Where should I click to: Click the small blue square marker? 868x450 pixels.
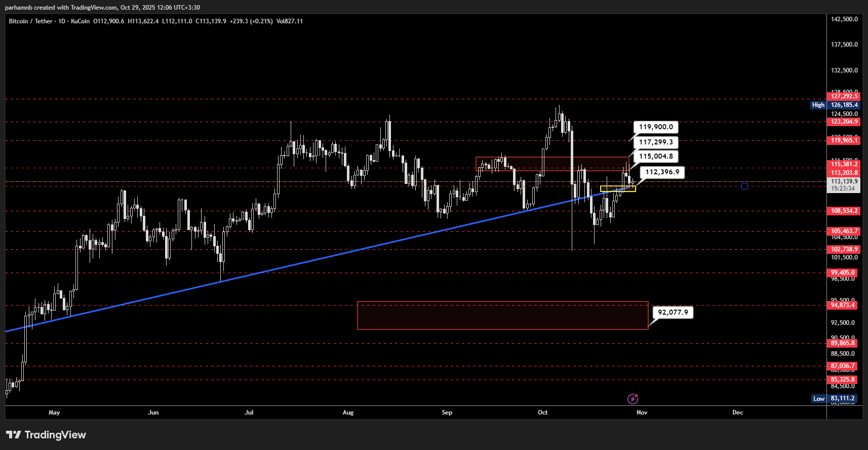coord(744,186)
